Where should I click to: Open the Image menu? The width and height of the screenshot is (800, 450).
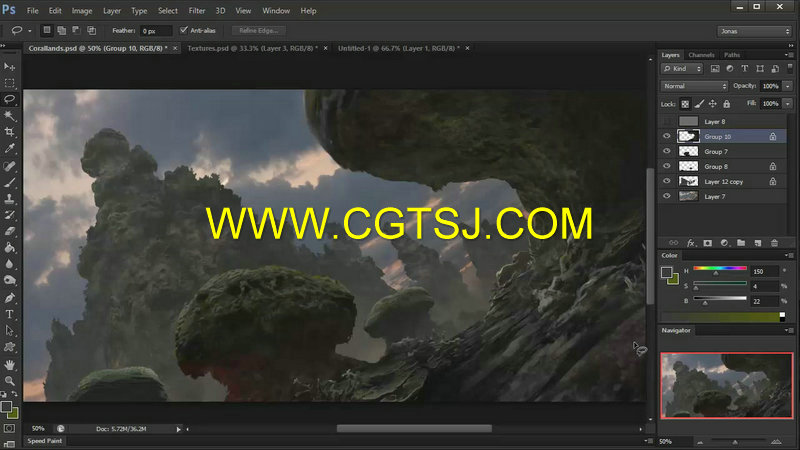pyautogui.click(x=82, y=11)
